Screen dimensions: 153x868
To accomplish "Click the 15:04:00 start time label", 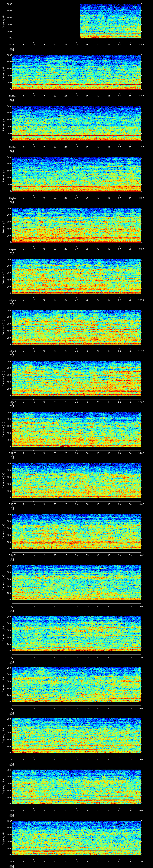I will tap(12, 44).
